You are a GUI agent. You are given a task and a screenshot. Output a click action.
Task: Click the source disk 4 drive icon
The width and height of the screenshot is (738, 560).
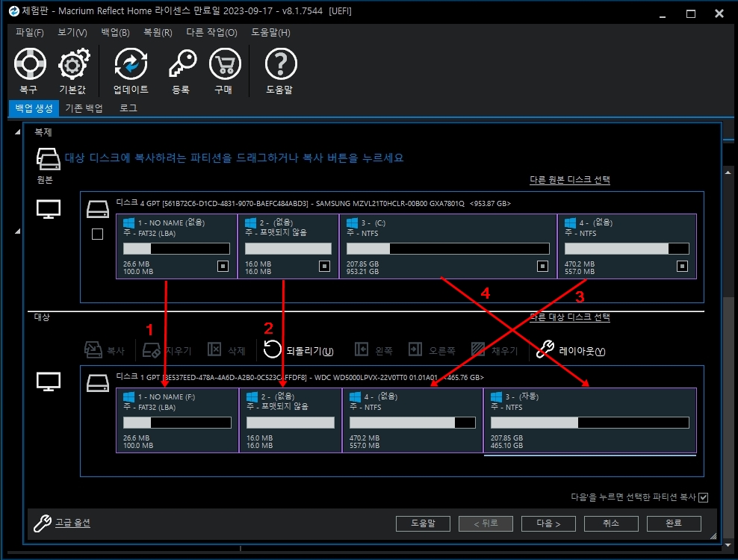point(98,209)
